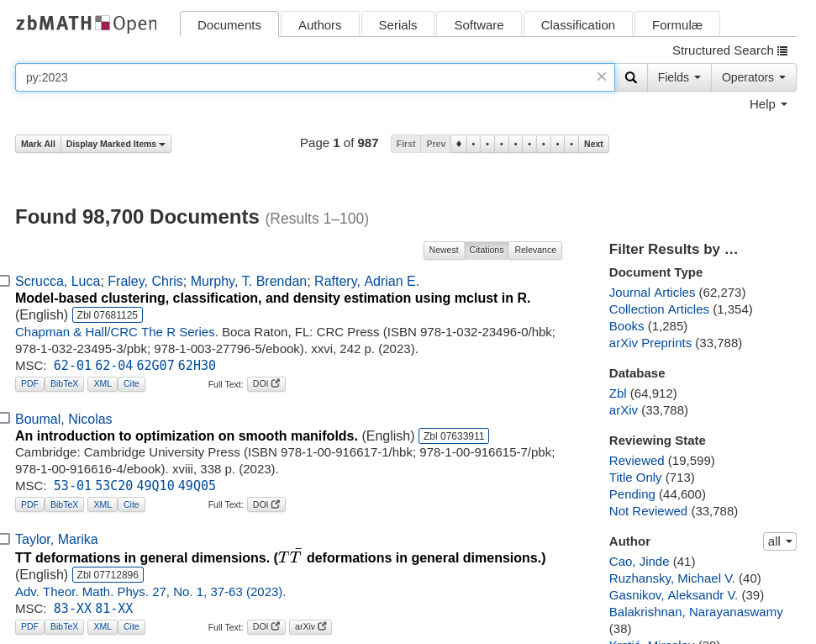Click the current-page diamond pagination marker

(x=458, y=144)
